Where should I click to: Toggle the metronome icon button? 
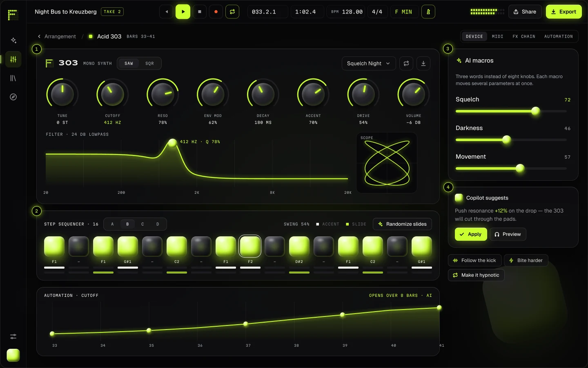428,12
